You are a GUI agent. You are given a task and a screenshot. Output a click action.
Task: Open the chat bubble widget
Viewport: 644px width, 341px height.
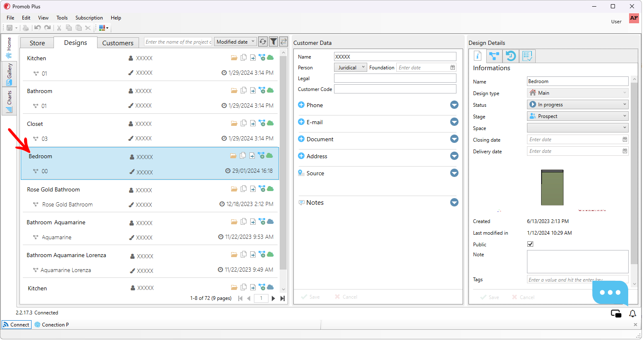point(610,293)
